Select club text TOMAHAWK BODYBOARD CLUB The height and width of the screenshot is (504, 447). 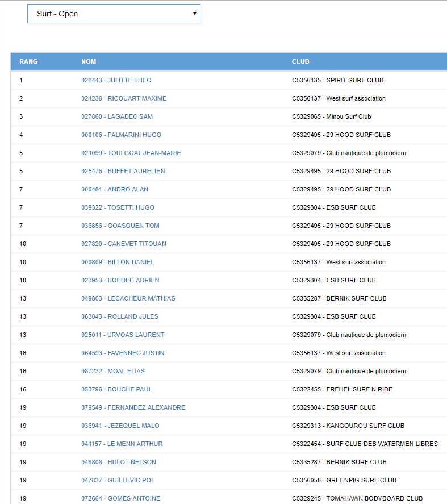(x=374, y=498)
